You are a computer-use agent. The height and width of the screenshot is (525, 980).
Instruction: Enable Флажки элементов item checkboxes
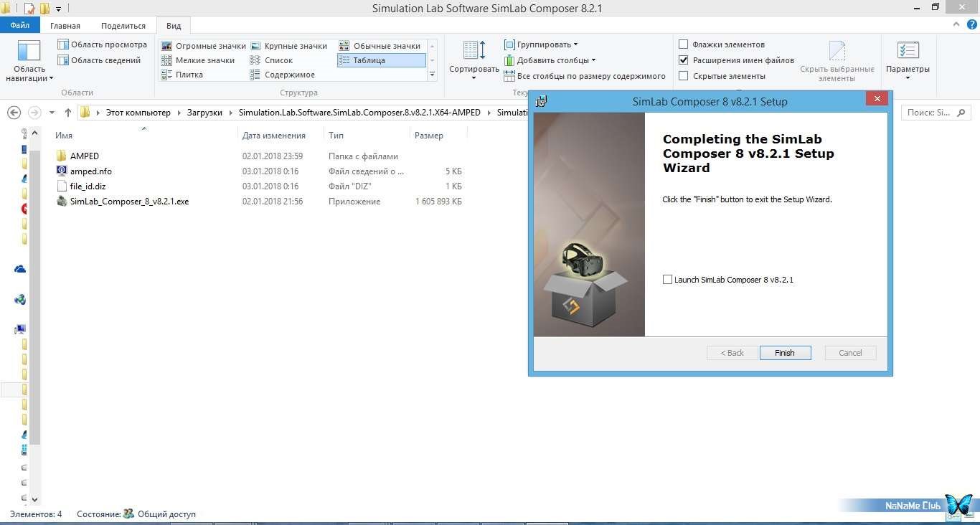pyautogui.click(x=684, y=44)
